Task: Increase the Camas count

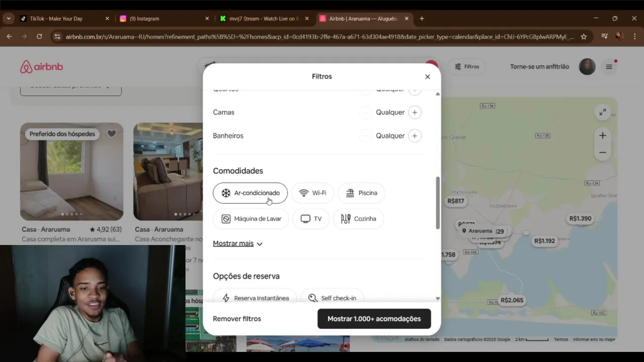Action: (x=415, y=112)
